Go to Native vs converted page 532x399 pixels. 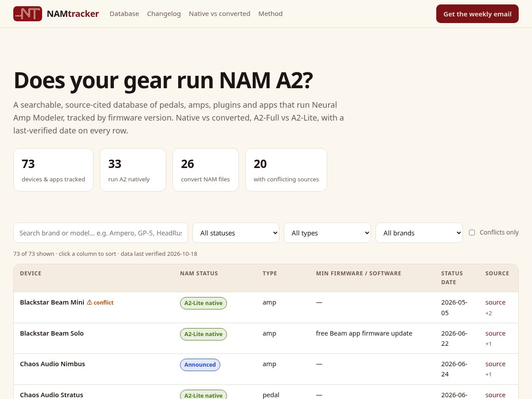[219, 14]
